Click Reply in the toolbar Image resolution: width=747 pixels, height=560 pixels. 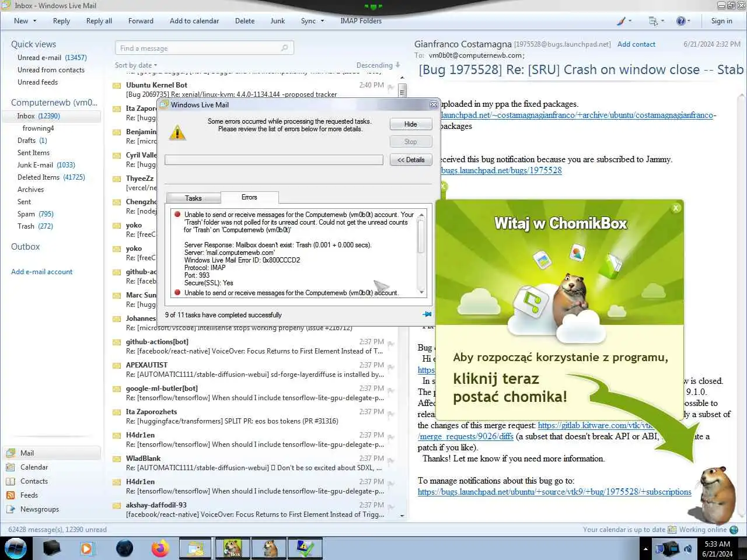coord(61,21)
